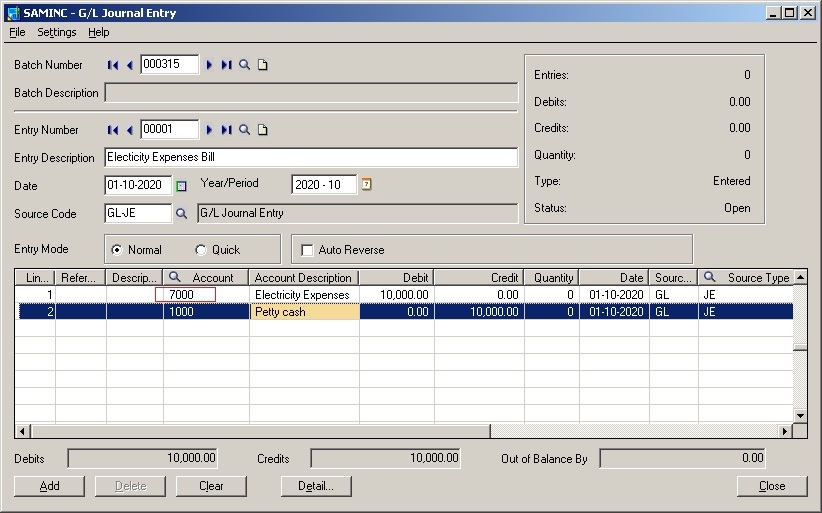
Task: Click the grid scroll down arrow
Action: click(x=800, y=416)
